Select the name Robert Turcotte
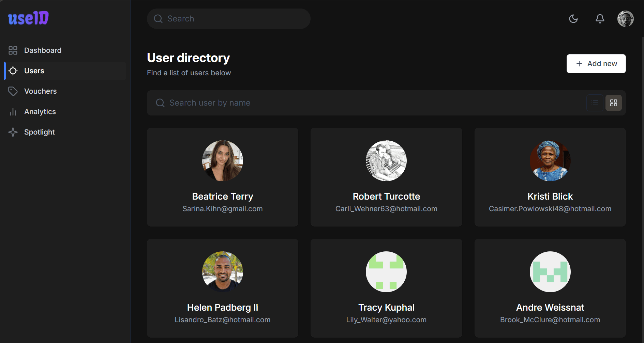This screenshot has width=644, height=343. pos(386,197)
